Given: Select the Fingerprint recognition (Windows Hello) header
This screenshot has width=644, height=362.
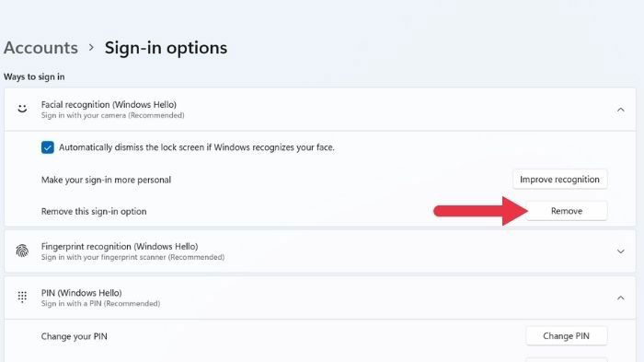Looking at the screenshot, I should (x=320, y=251).
